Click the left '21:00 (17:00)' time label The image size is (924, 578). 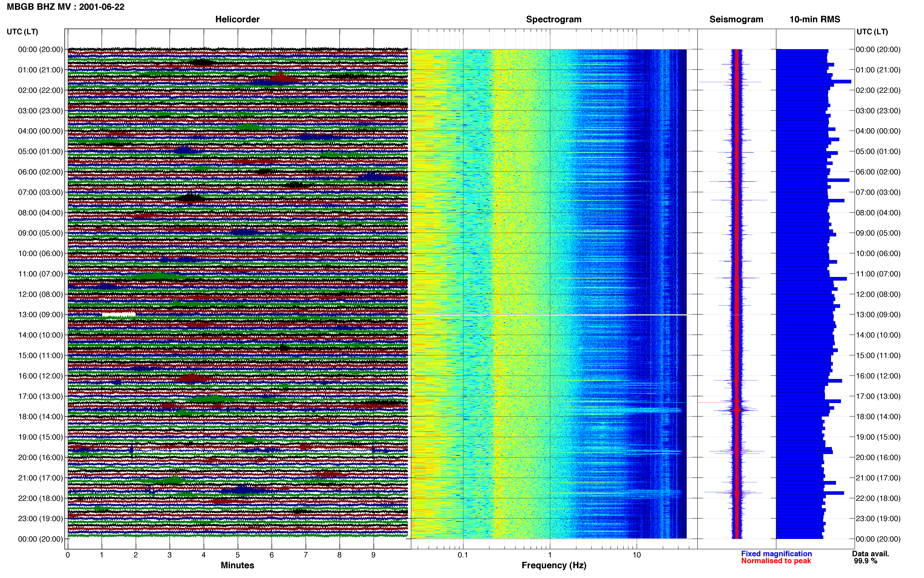tap(41, 478)
